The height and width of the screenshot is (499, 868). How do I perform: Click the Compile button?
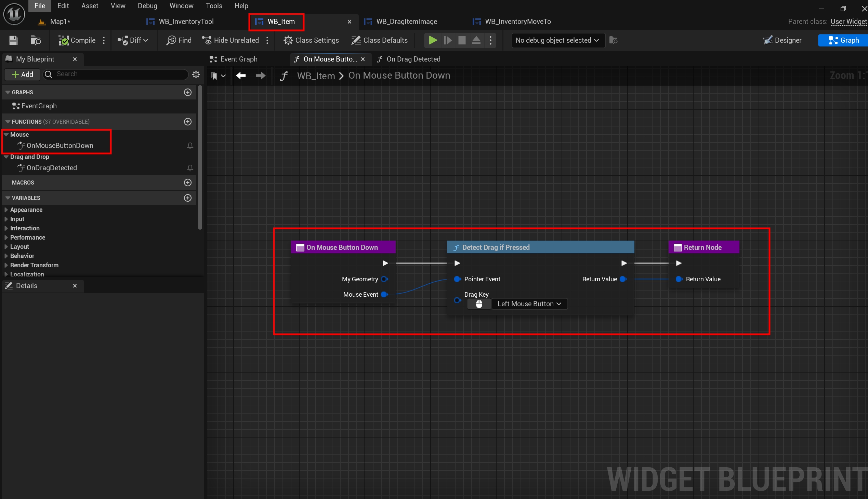coord(77,40)
